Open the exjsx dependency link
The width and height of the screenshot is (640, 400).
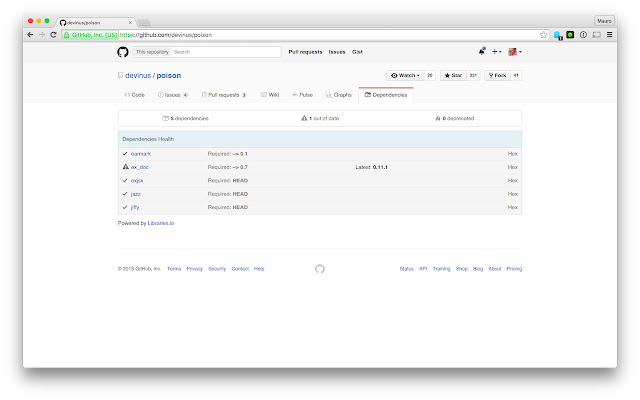coord(137,180)
